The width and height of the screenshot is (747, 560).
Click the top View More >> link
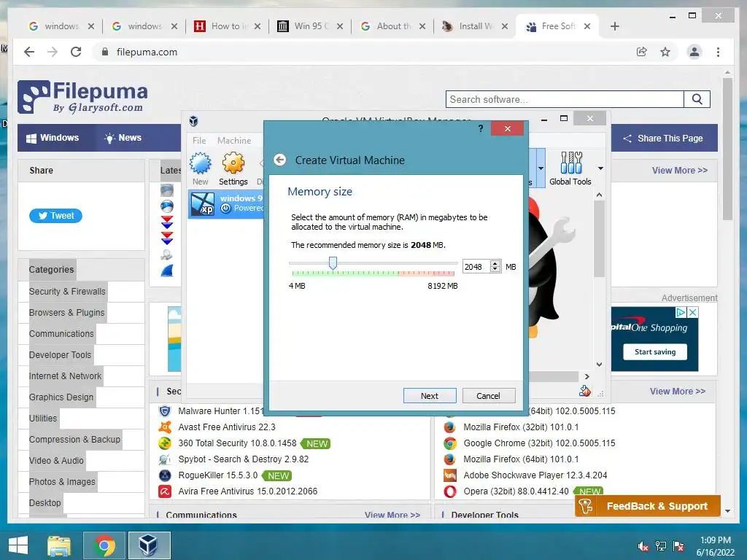click(x=680, y=171)
